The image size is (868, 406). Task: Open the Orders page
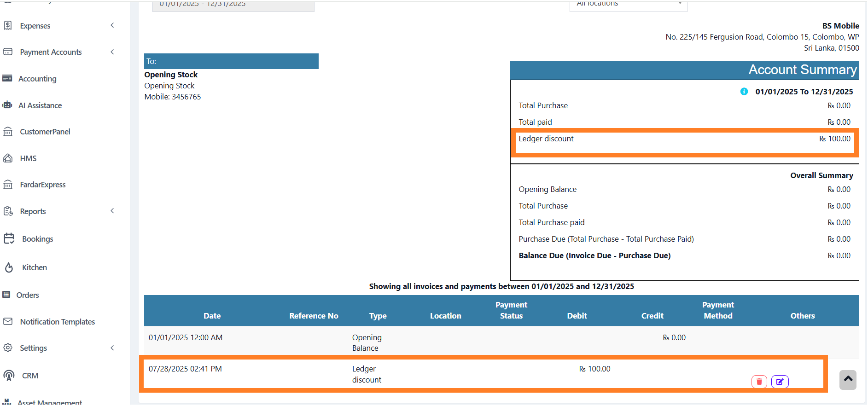[x=28, y=295]
